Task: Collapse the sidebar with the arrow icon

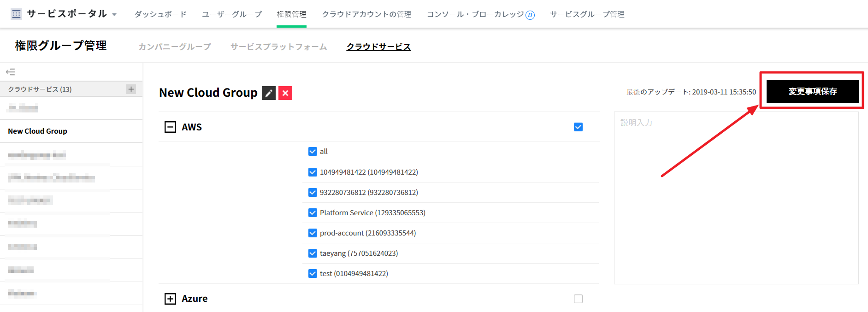Action: click(10, 72)
